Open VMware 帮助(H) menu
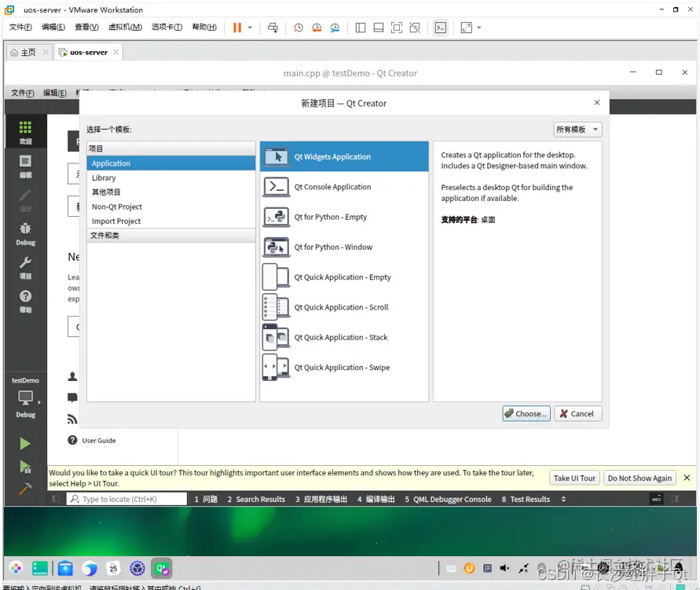Screen dimensions: 700x590 (x=204, y=27)
